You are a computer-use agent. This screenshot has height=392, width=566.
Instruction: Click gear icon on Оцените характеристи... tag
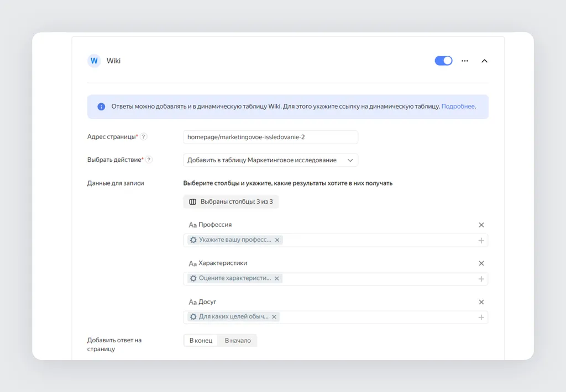(193, 278)
